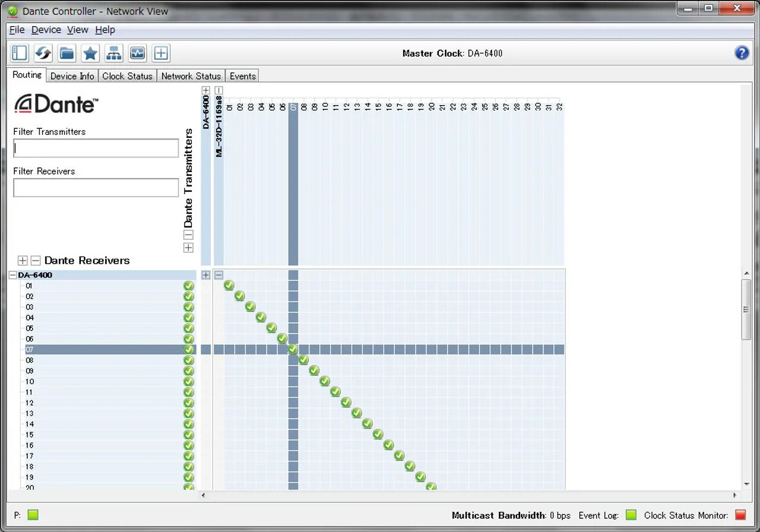Click the green status check for receiver 16
Image resolution: width=760 pixels, height=532 pixels.
point(189,445)
